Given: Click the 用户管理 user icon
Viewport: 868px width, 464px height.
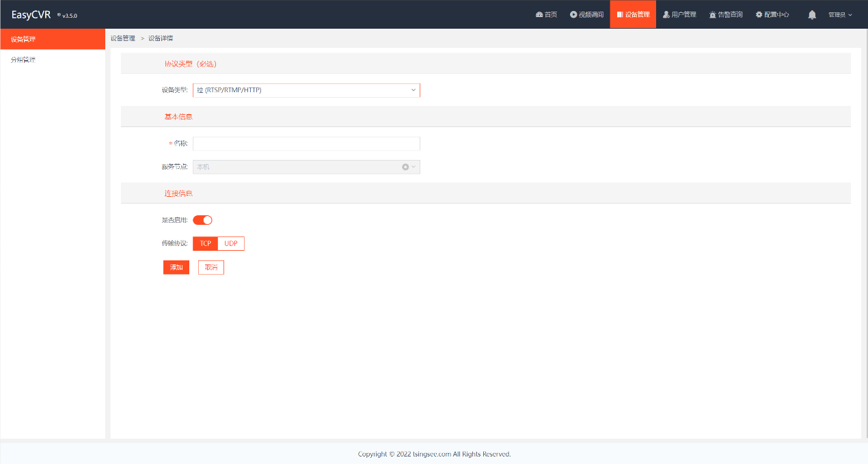Looking at the screenshot, I should click(x=666, y=14).
